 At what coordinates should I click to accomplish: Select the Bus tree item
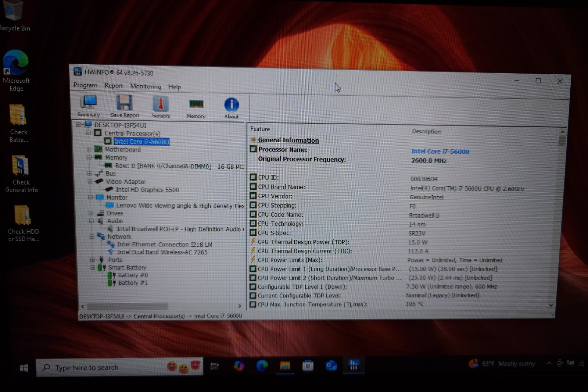click(111, 174)
